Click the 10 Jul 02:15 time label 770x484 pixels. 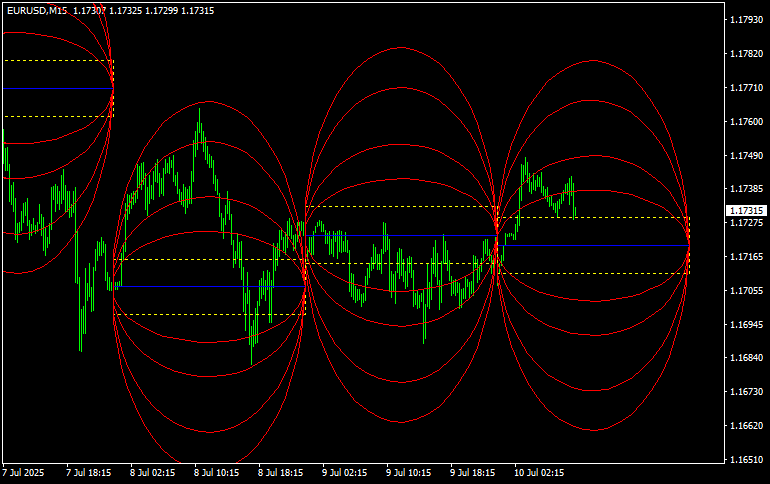click(x=539, y=473)
